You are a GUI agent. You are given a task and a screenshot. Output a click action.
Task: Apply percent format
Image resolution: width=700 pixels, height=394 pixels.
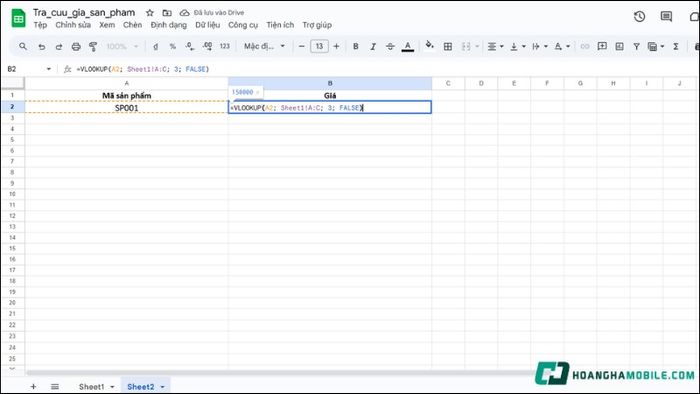click(x=173, y=46)
